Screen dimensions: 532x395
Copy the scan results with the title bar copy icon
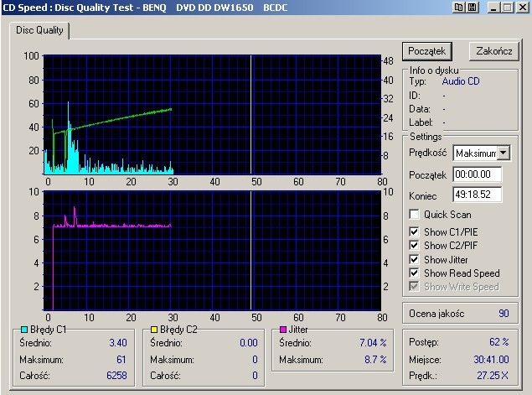pos(459,8)
